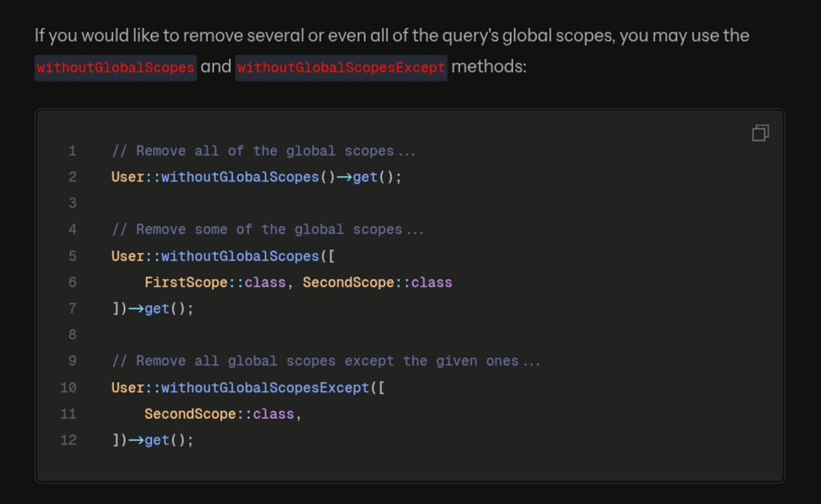Click the "Remove all of the global scopes" comment

pos(264,151)
